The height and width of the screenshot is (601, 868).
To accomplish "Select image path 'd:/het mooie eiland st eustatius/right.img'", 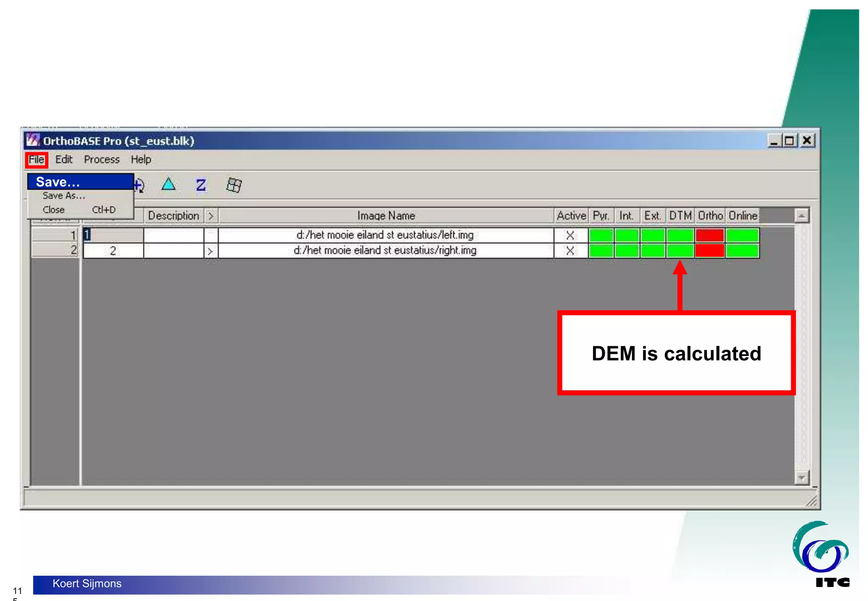I will 386,250.
